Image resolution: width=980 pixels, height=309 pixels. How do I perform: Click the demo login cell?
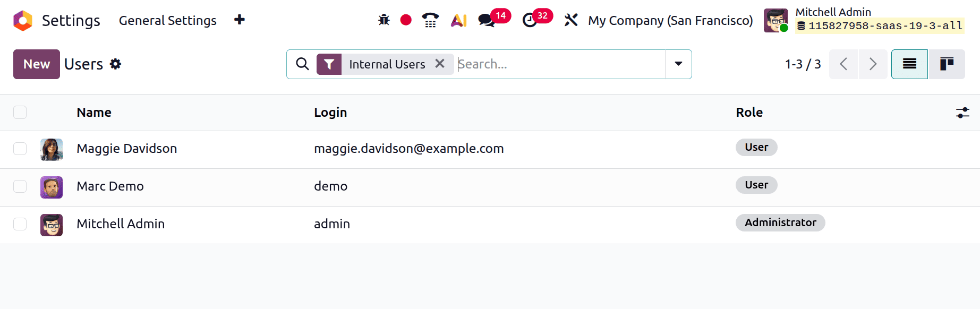click(330, 186)
